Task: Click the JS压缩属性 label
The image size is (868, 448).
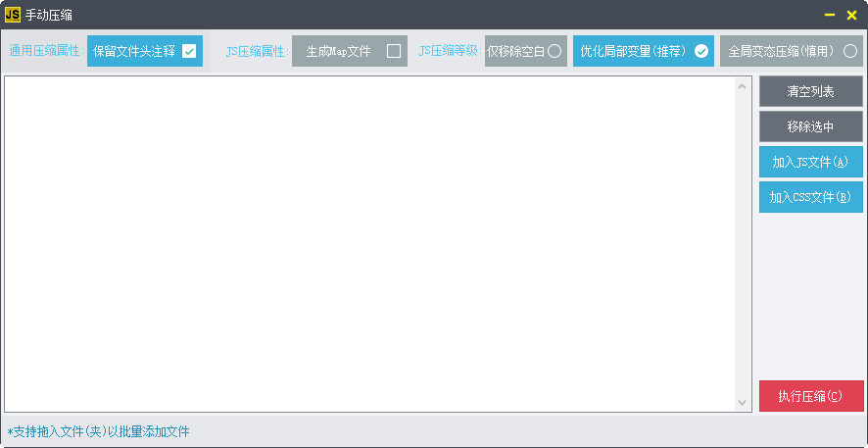Action: coord(258,52)
